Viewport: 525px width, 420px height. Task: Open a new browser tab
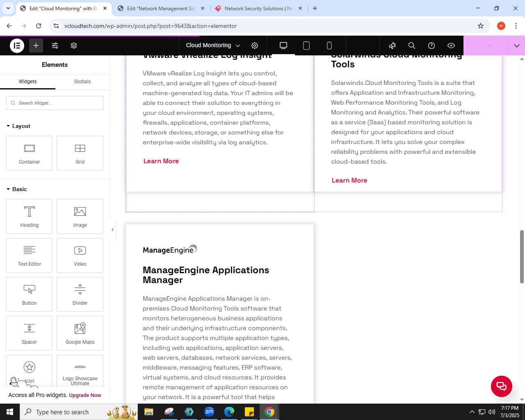coord(315,8)
